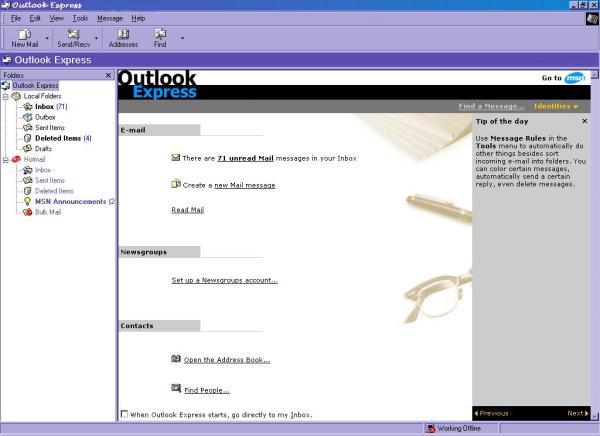Click the Find People link
The height and width of the screenshot is (436, 600).
[207, 390]
